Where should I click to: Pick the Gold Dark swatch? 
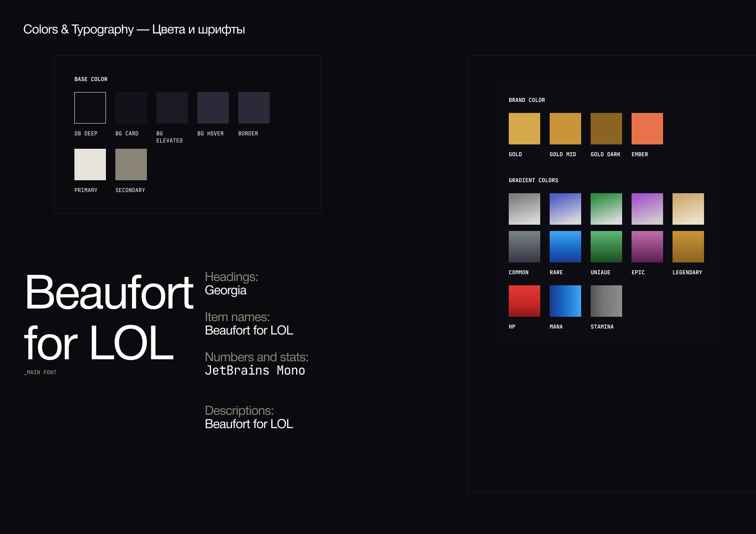coord(606,129)
